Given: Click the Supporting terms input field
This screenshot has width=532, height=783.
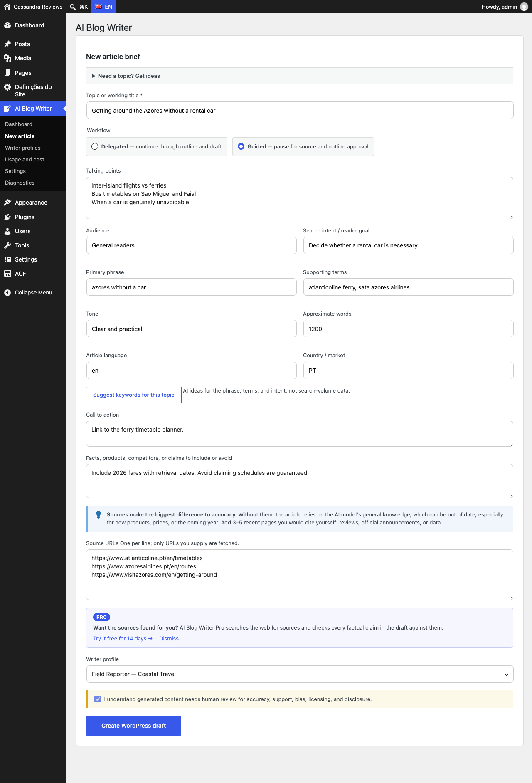Looking at the screenshot, I should 408,287.
